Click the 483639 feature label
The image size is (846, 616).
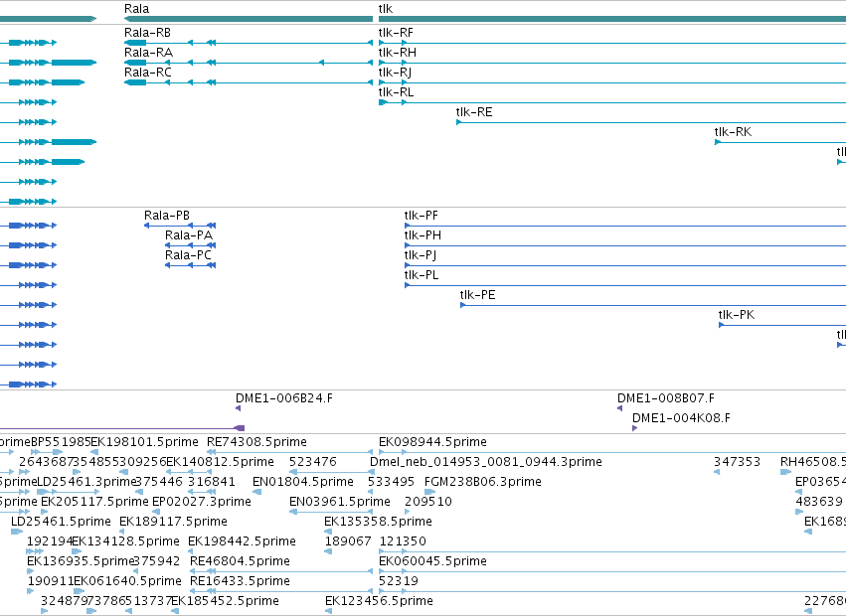(819, 502)
